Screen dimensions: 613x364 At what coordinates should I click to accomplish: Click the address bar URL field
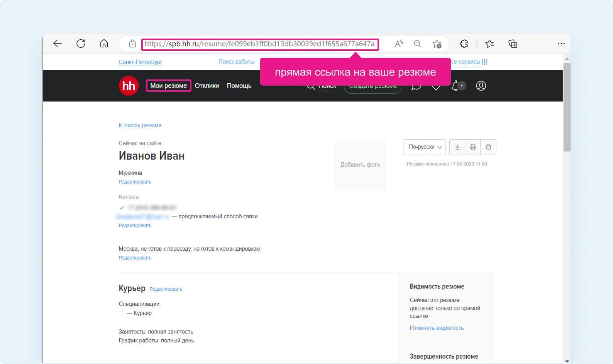(259, 44)
